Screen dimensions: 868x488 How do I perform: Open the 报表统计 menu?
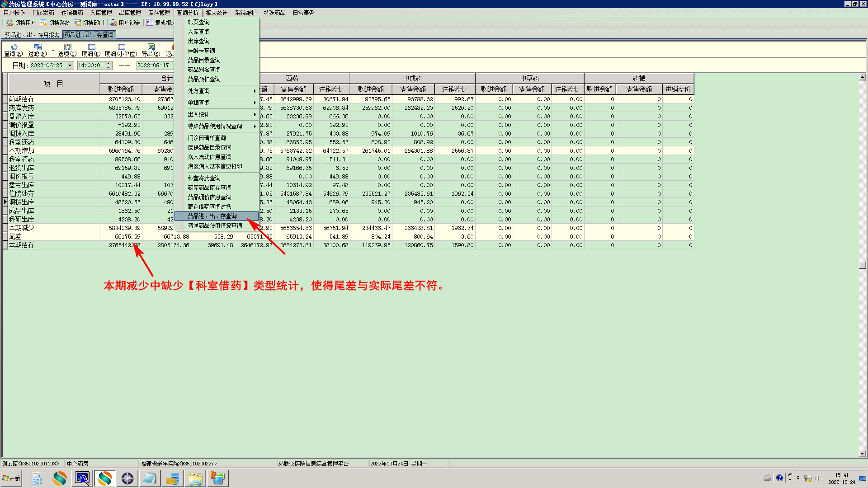click(x=217, y=13)
